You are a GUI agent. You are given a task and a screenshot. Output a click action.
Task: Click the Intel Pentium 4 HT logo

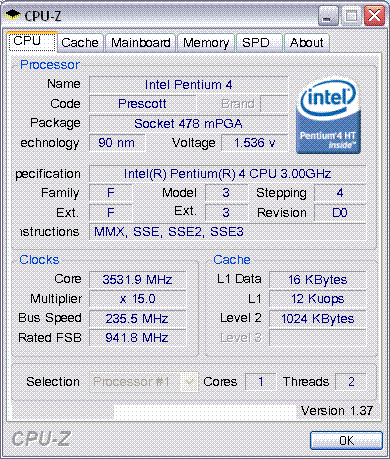328,115
